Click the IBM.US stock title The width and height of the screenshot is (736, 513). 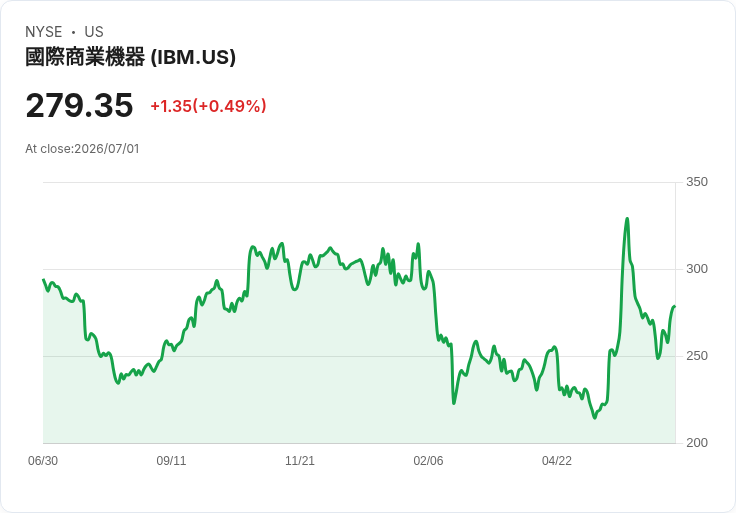point(130,57)
